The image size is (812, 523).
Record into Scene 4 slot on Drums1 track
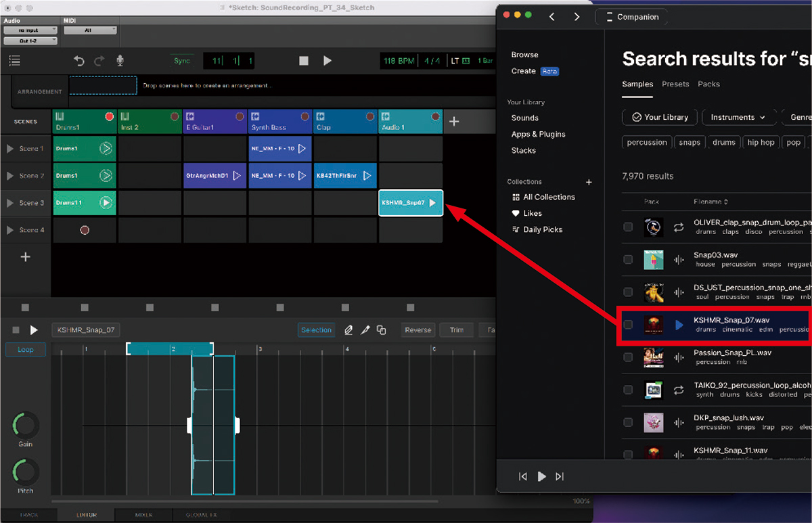[85, 230]
